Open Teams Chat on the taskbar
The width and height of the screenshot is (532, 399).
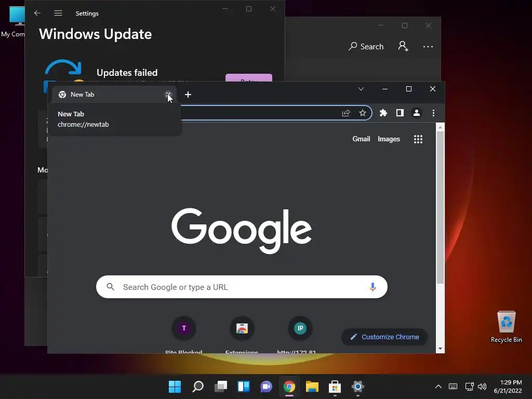[x=267, y=387]
